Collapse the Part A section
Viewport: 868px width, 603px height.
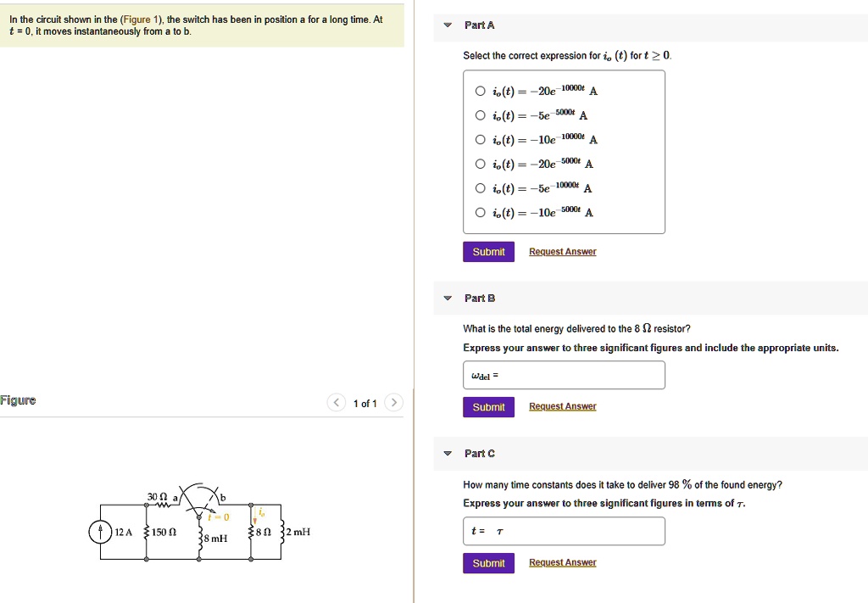(x=447, y=25)
